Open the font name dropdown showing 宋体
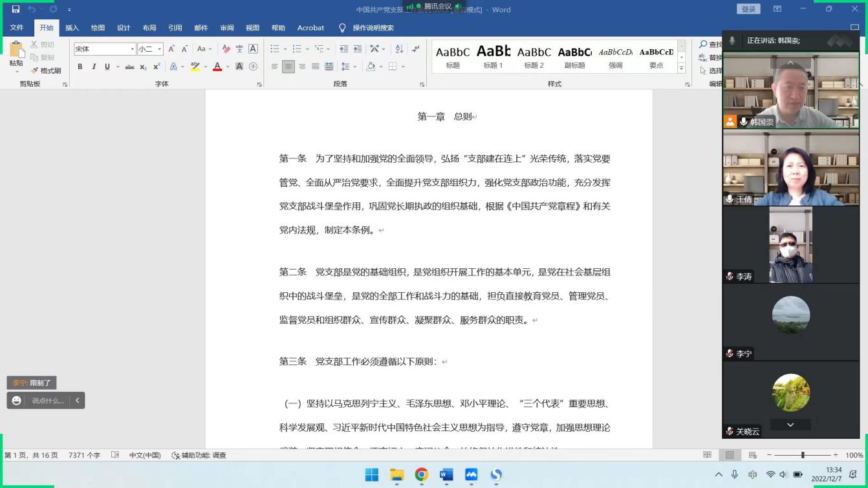 pos(133,49)
